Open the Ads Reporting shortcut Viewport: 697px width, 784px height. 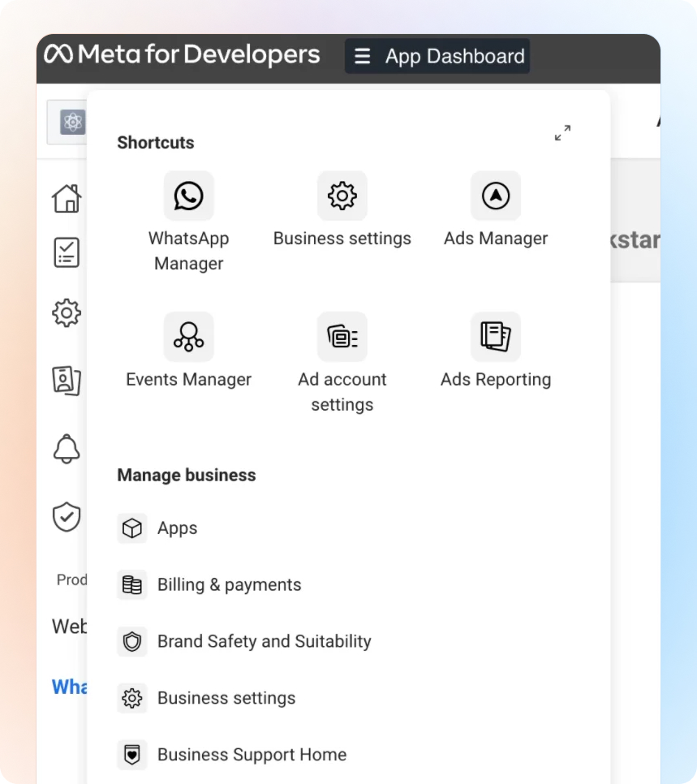point(496,337)
